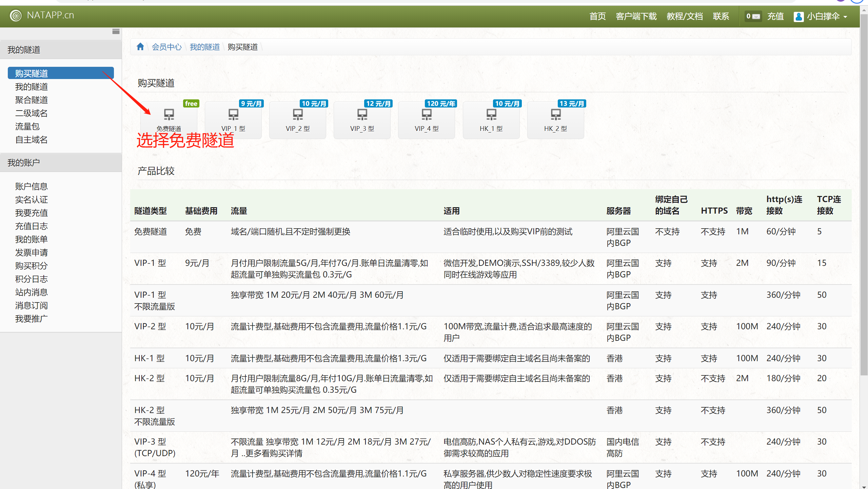Open 我的账单 in the sidebar
Screen dimensions: 868x489
[x=32, y=239]
